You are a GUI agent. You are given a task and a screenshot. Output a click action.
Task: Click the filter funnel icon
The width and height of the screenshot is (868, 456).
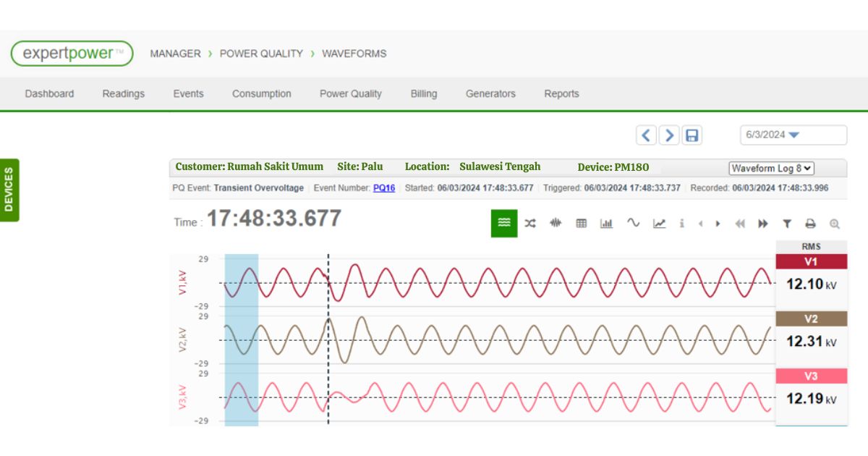787,224
